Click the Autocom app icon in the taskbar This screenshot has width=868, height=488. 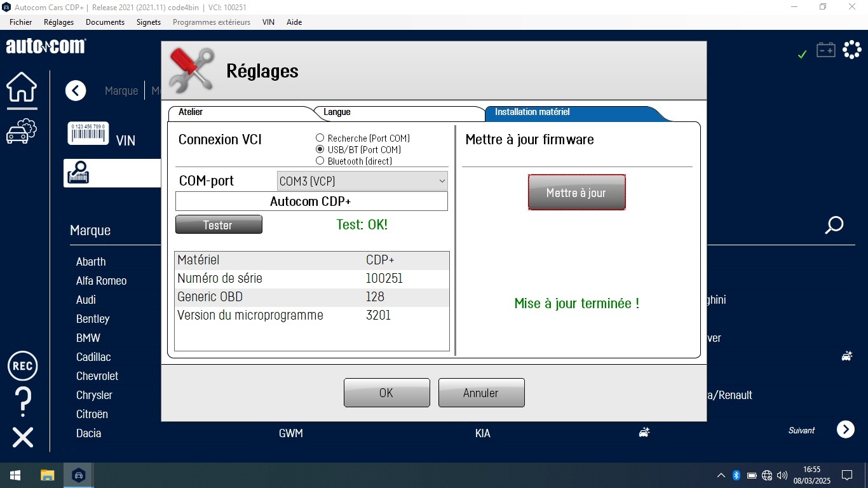(x=79, y=475)
